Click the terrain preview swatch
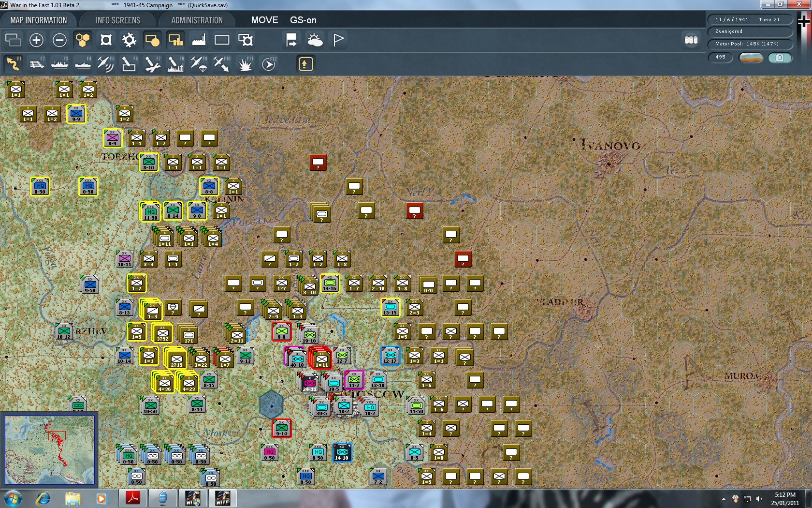Viewport: 812px width, 508px height. point(751,58)
